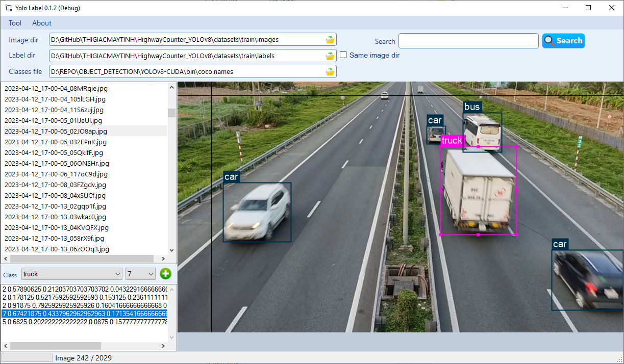Select the truck bounding box on the canvas
Viewport: 624px width, 364px height.
[479, 191]
